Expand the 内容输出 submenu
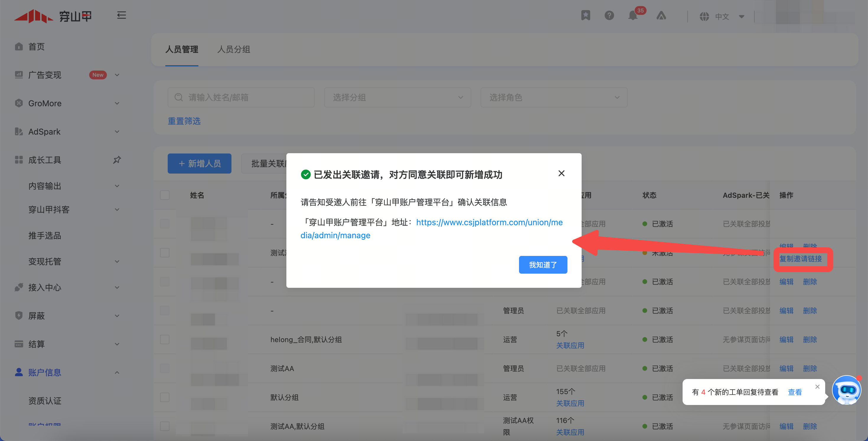Screen dimensions: 868x441 [117, 186]
